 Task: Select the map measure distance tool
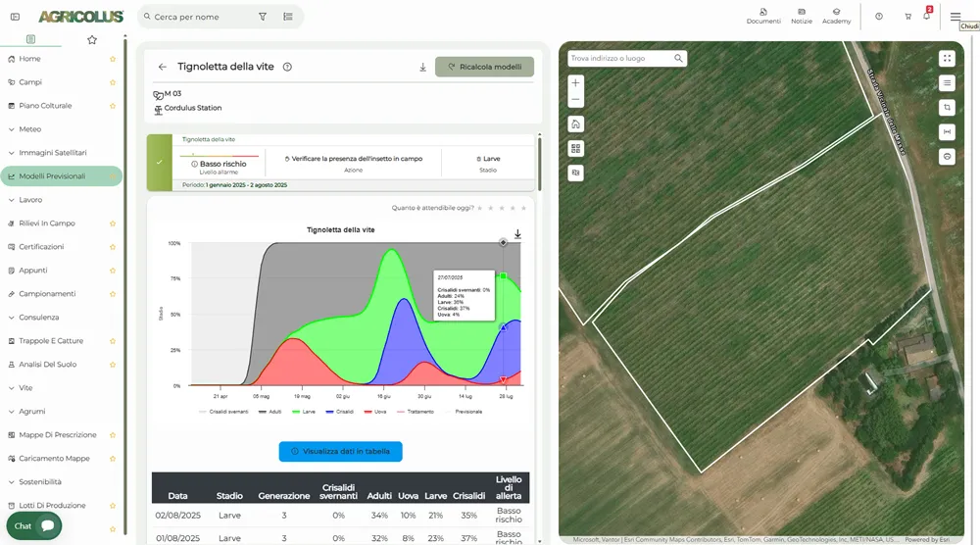click(x=947, y=131)
